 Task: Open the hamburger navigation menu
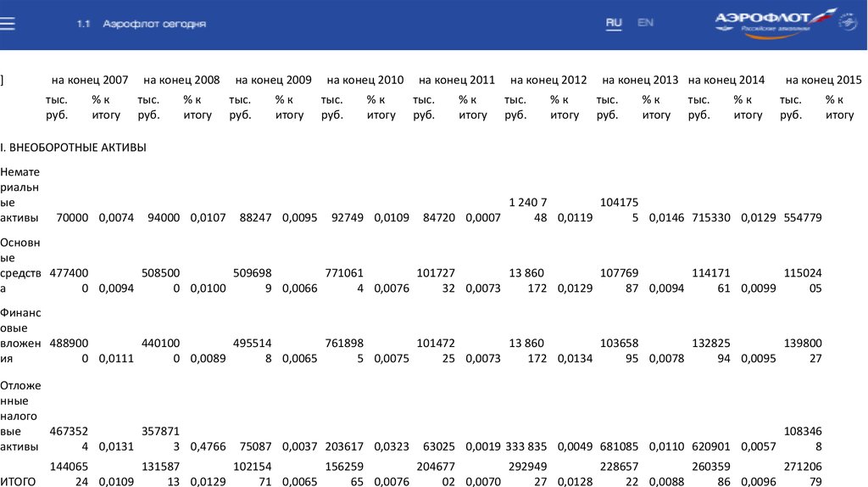pyautogui.click(x=8, y=24)
